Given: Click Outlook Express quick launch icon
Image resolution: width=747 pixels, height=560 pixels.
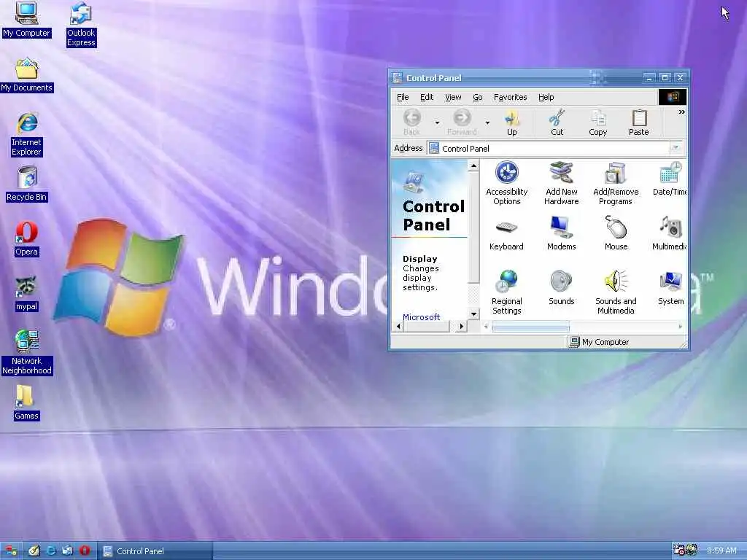Looking at the screenshot, I should coord(68,551).
